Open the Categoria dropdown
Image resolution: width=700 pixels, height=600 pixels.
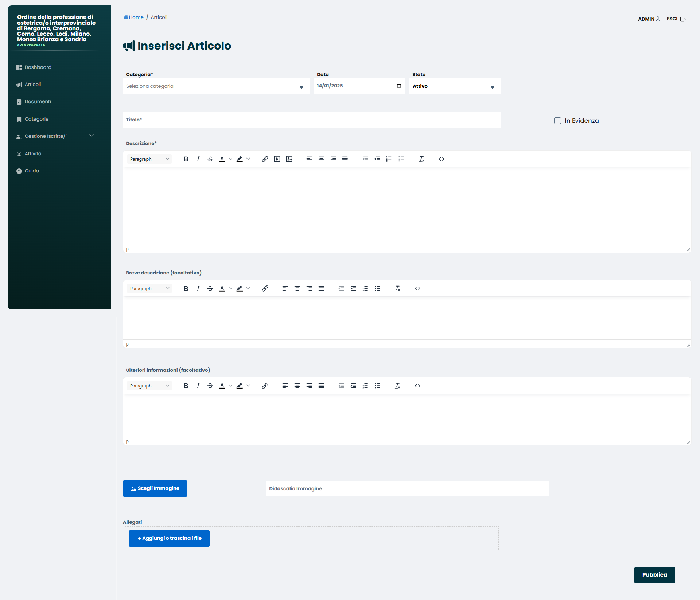click(x=216, y=86)
